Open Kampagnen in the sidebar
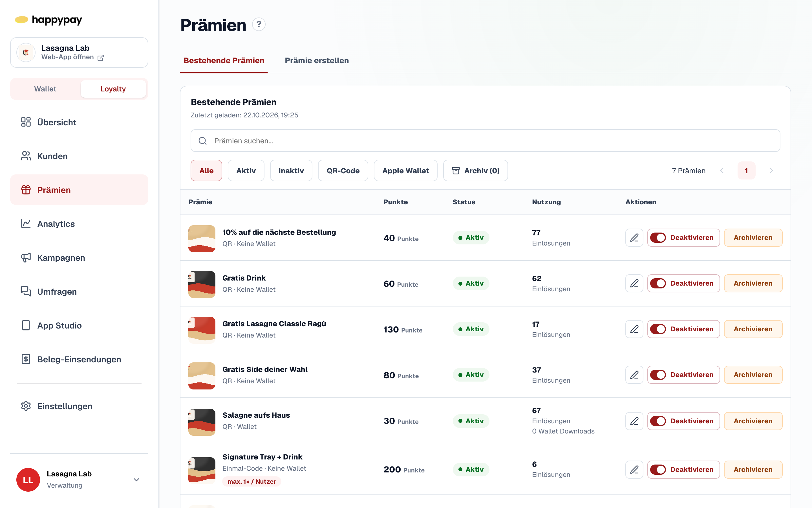Screen dimensions: 812x508 pos(79,258)
